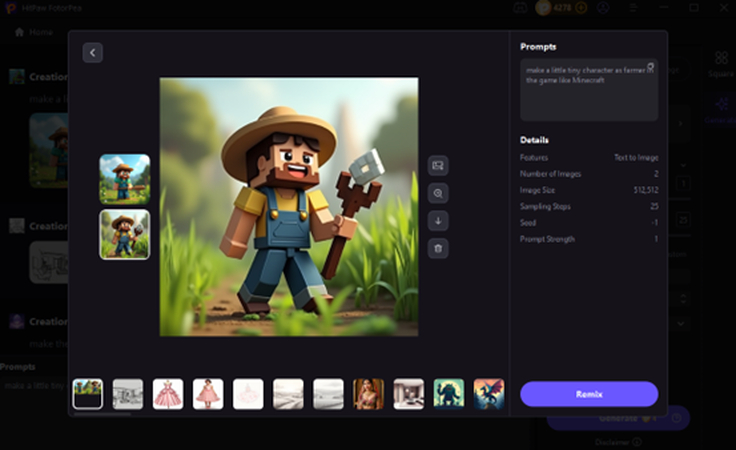
Task: Click the gold coin credits icon
Action: point(543,8)
